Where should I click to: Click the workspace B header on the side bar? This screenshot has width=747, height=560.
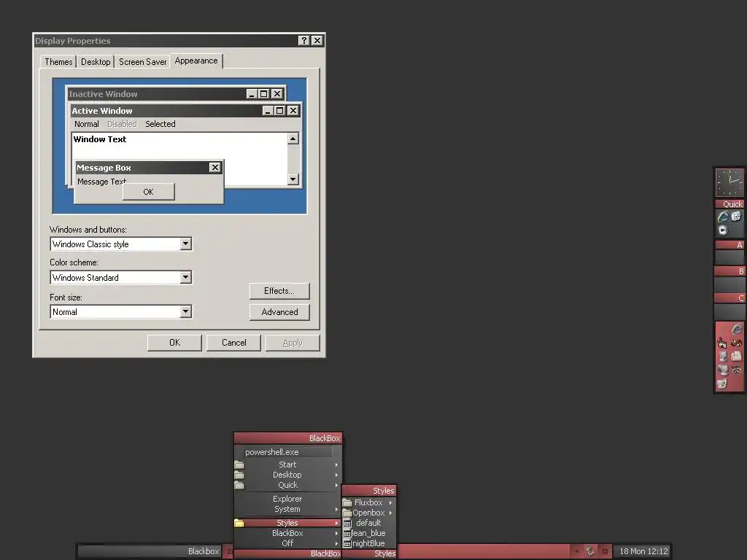(x=729, y=271)
